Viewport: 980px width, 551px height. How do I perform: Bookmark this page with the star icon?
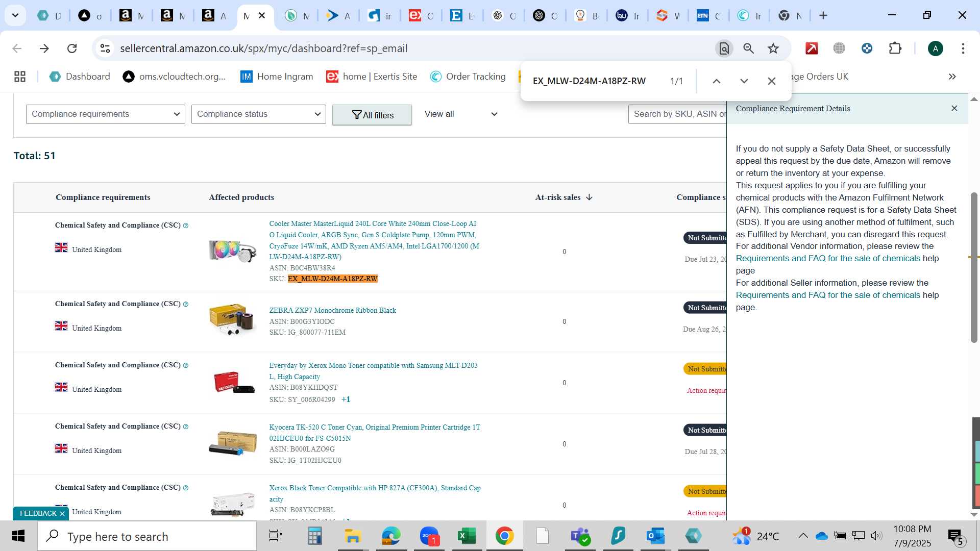pyautogui.click(x=773, y=48)
